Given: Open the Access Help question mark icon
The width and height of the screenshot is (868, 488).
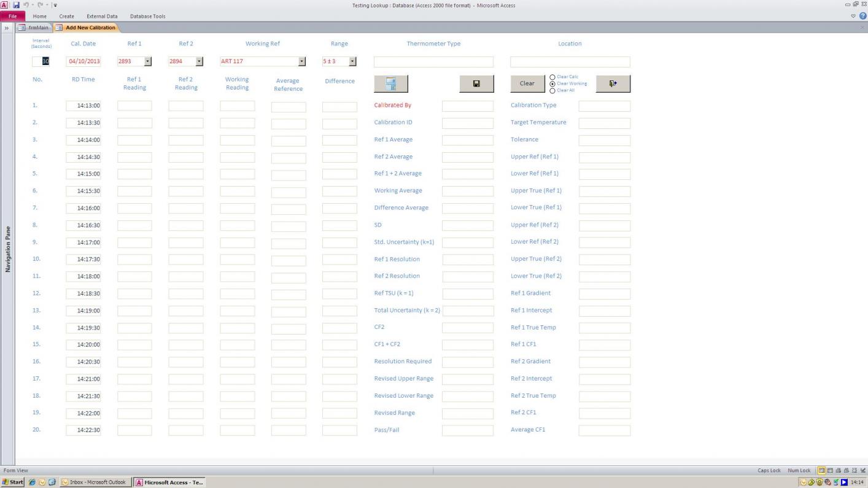Looking at the screenshot, I should coord(863,16).
